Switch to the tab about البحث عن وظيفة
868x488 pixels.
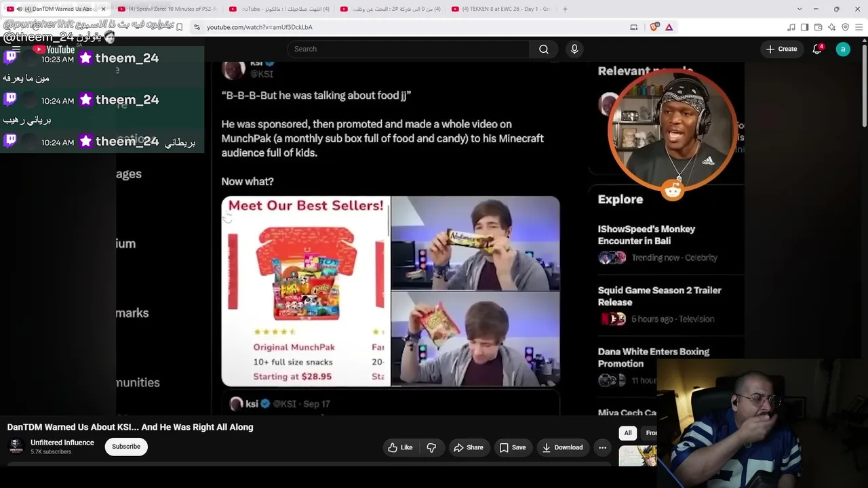390,9
